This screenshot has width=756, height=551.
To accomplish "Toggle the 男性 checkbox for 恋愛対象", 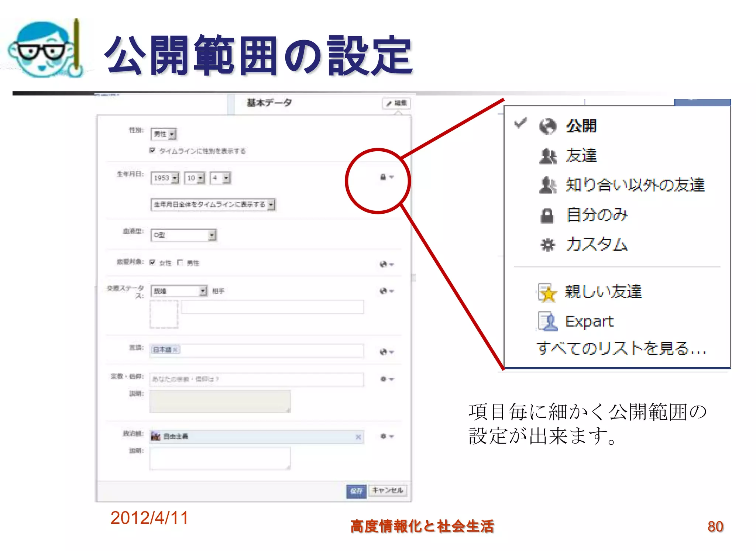I will 180,262.
